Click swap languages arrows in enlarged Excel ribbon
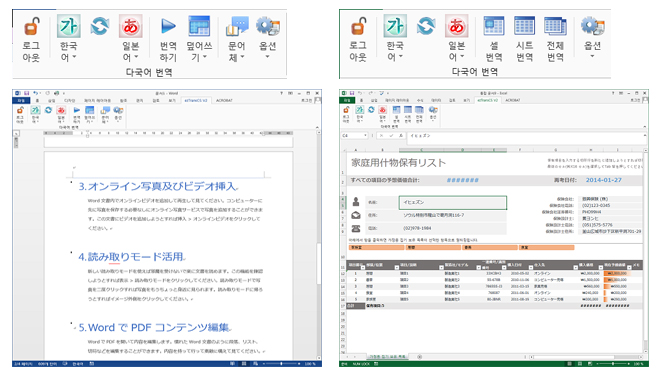This screenshot has width=663, height=376. point(426,26)
